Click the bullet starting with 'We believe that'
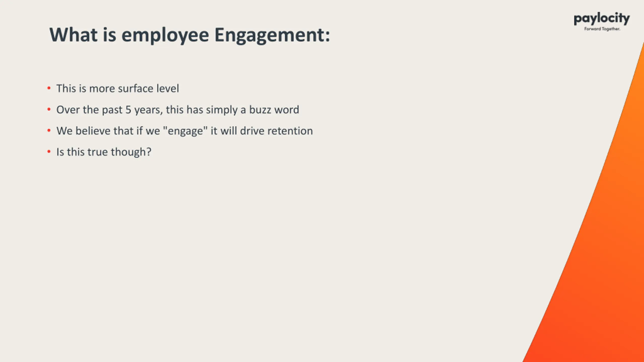 tap(185, 131)
